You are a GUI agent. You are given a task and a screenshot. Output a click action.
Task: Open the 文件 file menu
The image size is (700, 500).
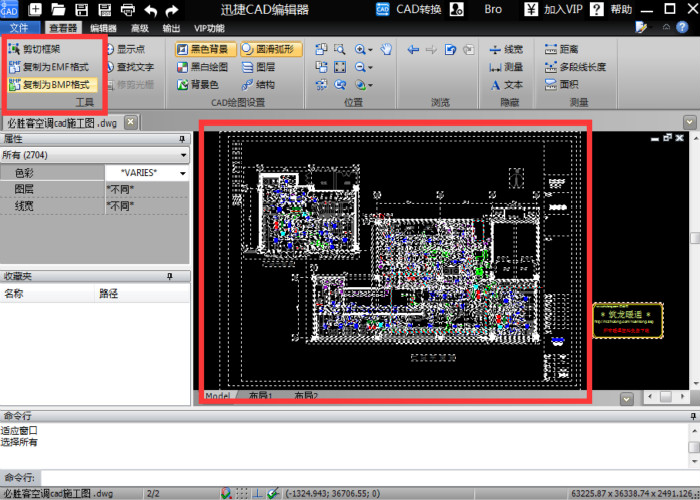(19, 28)
